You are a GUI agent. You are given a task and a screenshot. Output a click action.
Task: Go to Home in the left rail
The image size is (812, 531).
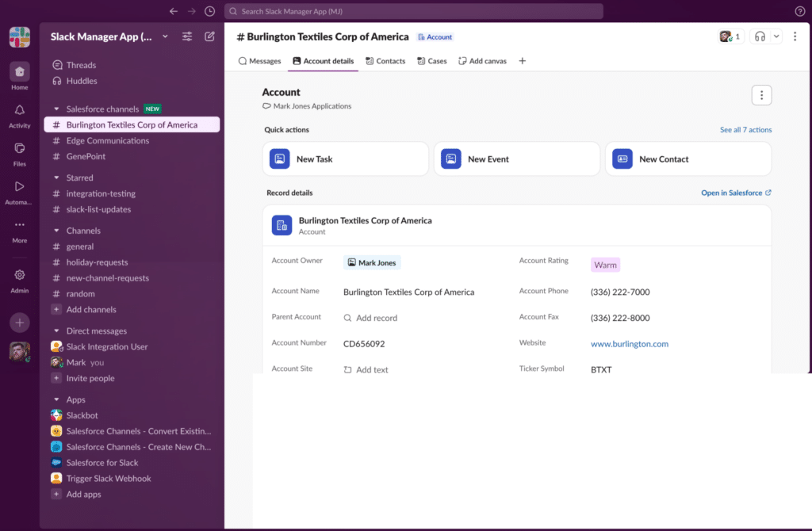20,77
